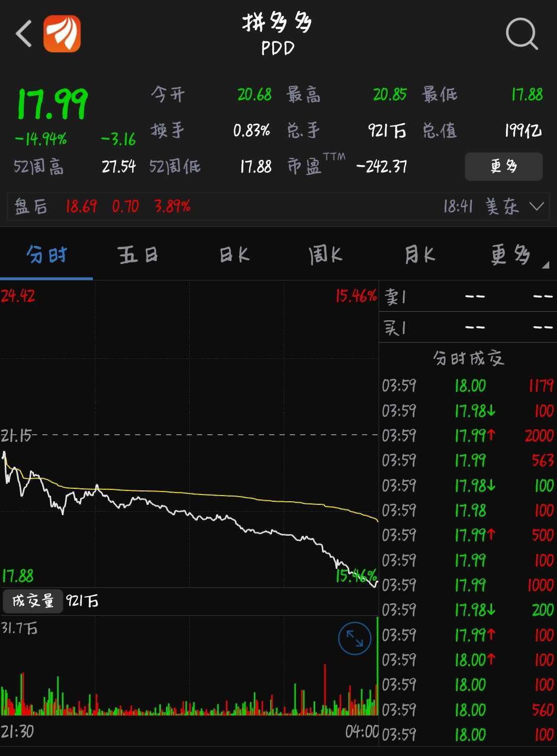
Task: Tap the 盘后 after-hours label
Action: click(x=31, y=207)
